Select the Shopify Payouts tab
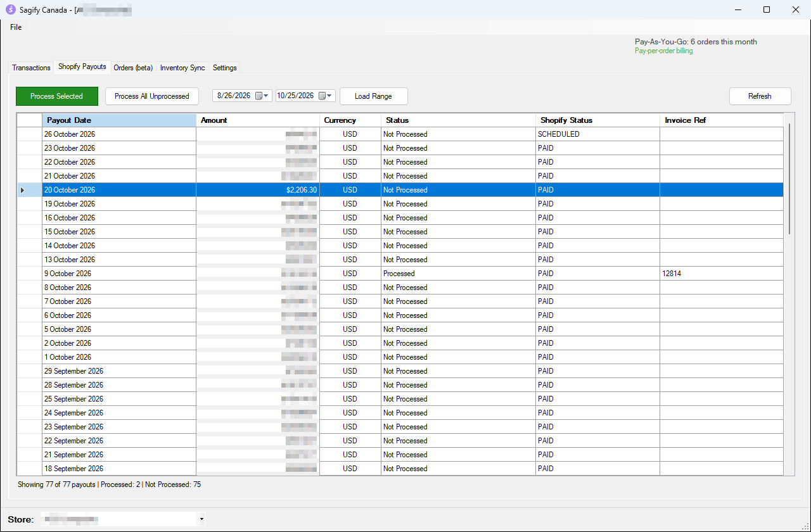The height and width of the screenshot is (532, 811). point(82,66)
